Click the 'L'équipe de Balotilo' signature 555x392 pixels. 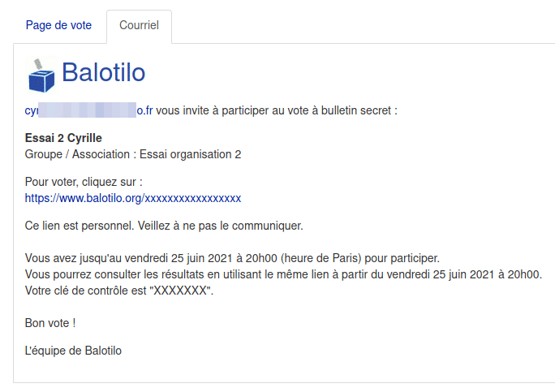pos(73,351)
